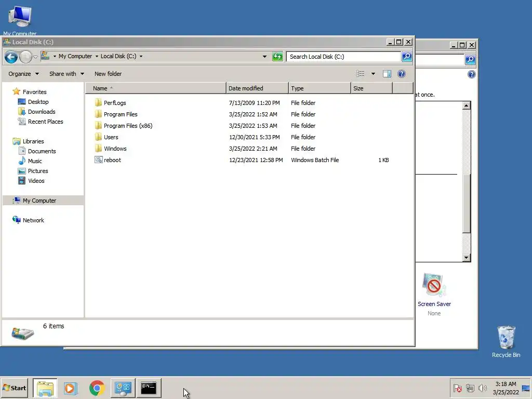Click the search magnifier in Local Disk window
Image resolution: width=532 pixels, height=399 pixels.
click(x=407, y=57)
